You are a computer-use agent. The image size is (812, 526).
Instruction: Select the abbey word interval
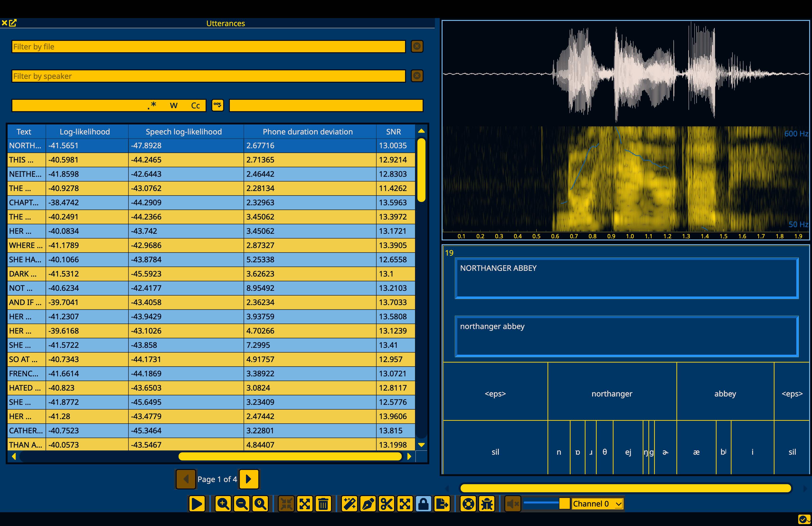pyautogui.click(x=725, y=392)
